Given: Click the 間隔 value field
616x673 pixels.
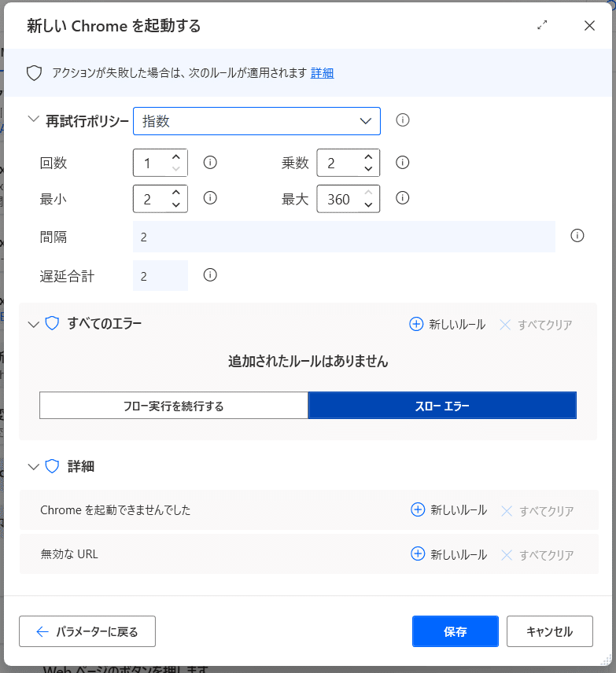Looking at the screenshot, I should coord(344,237).
